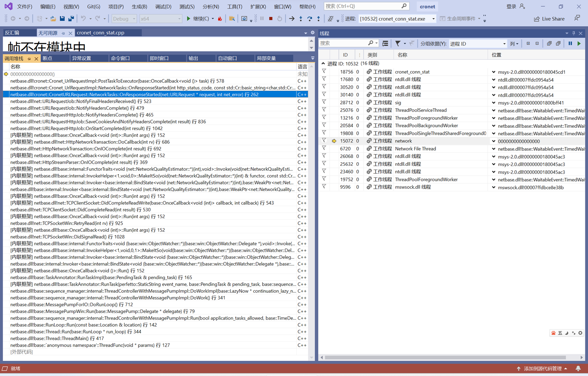The image size is (588, 376).
Task: Toggle pin on the 调用堆栈 panel
Action: click(29, 59)
